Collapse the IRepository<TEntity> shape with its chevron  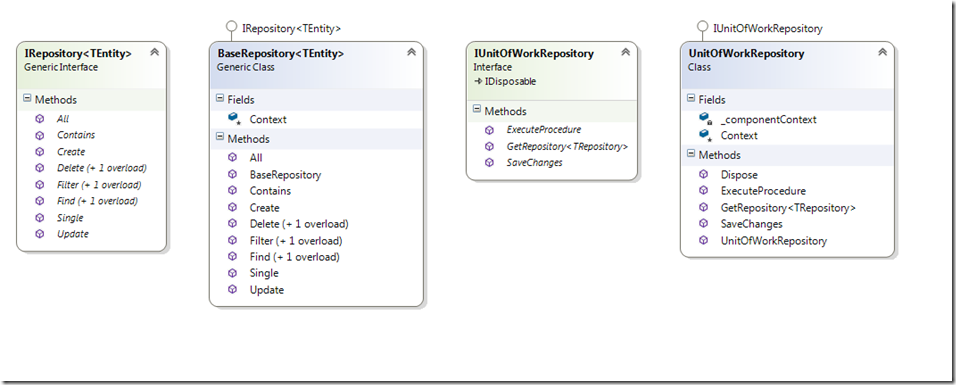point(154,52)
